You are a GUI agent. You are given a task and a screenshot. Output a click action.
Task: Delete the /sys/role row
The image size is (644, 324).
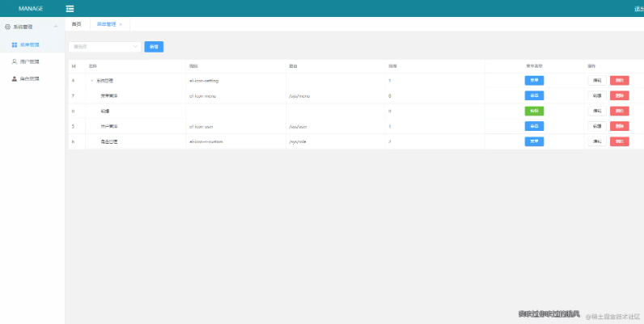click(x=620, y=141)
